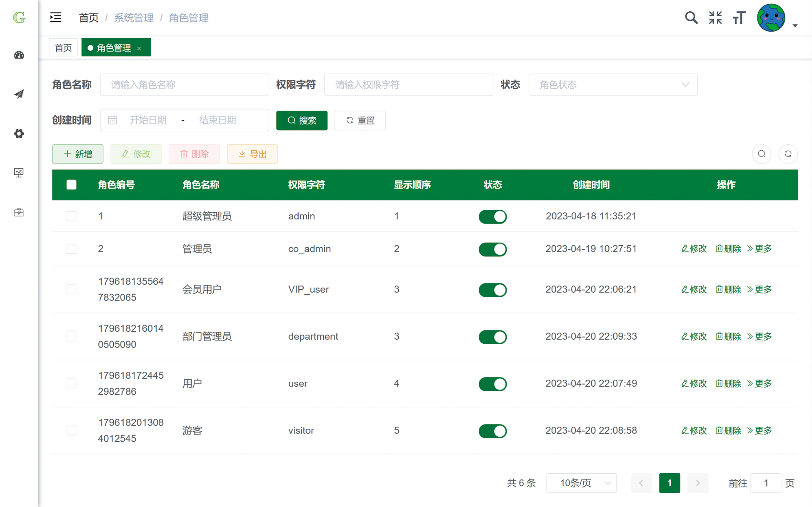Open the 10条/页 page size dropdown
The image size is (812, 507).
[581, 483]
